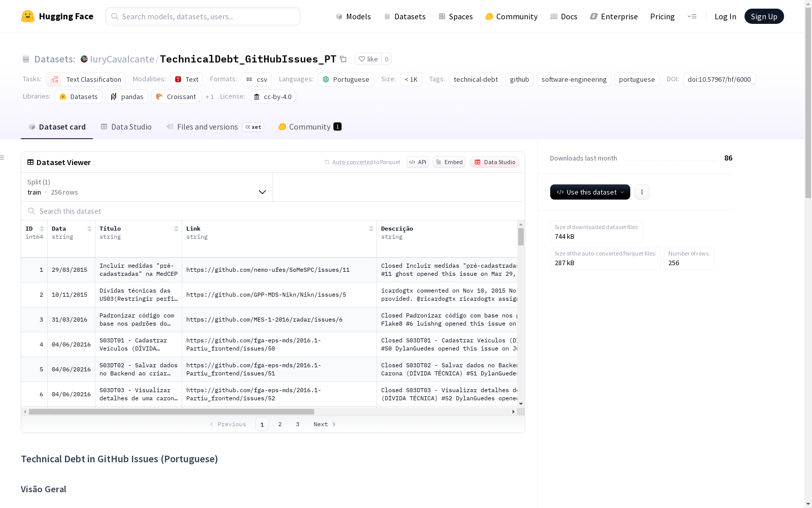Open the Use this dataset dropdown
The width and height of the screenshot is (812, 508).
pyautogui.click(x=590, y=192)
